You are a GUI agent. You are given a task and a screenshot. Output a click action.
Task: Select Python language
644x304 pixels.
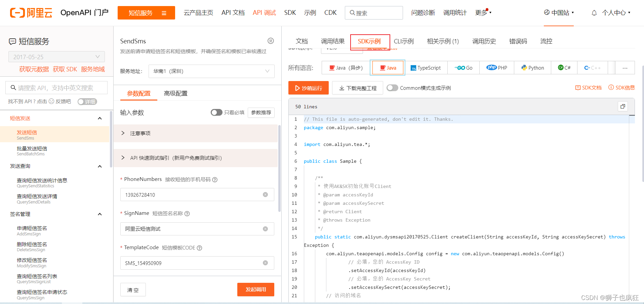[532, 68]
